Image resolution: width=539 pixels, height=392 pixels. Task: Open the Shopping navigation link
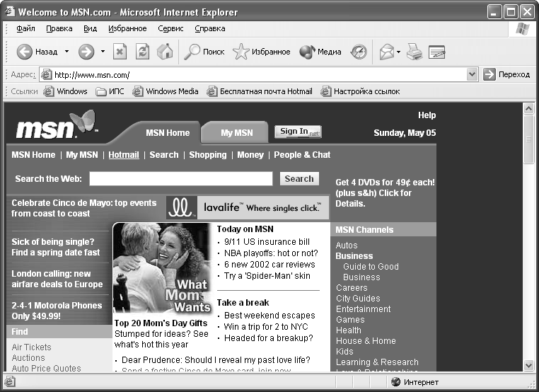(208, 155)
